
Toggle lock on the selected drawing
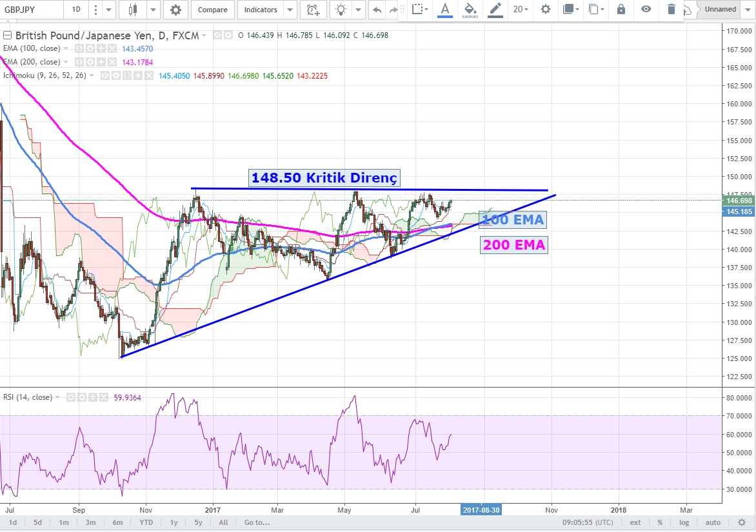(621, 9)
